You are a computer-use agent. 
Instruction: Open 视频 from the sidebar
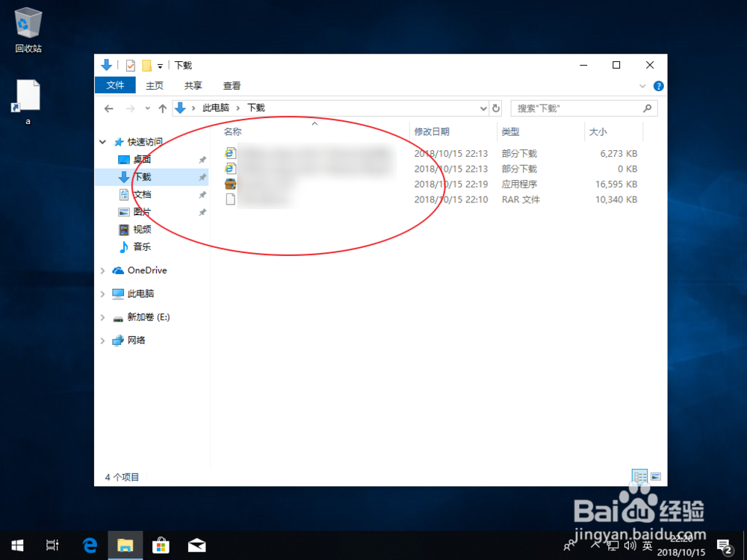[x=143, y=229]
